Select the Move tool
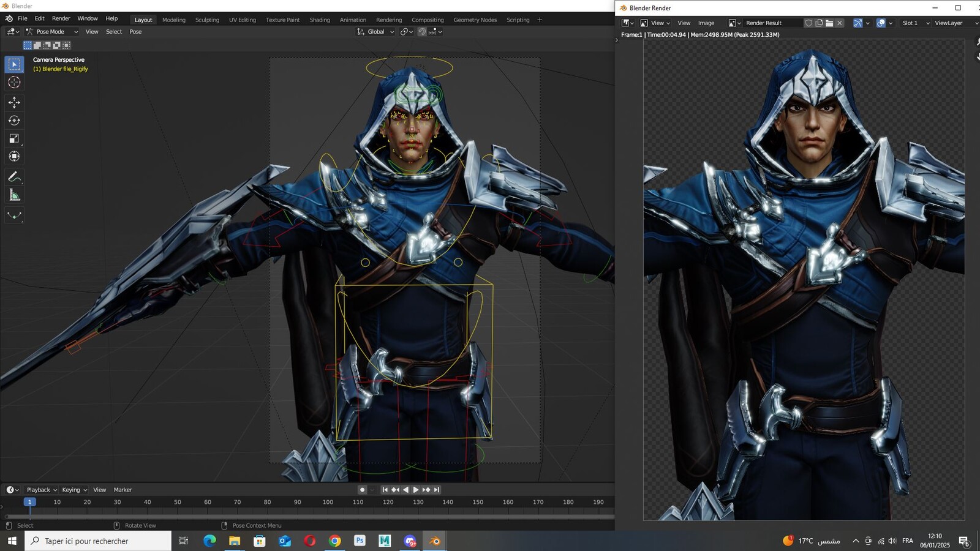980x551 pixels. click(14, 102)
